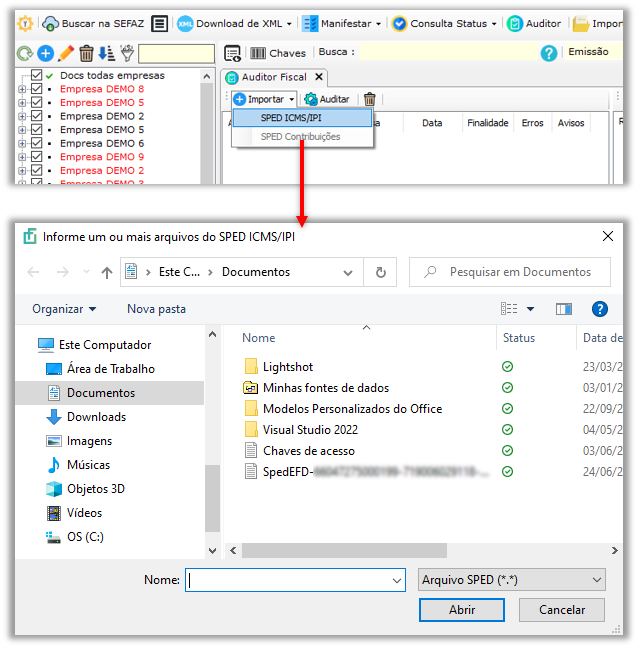
Task: Click the orange pencil edit icon
Action: coord(66,53)
